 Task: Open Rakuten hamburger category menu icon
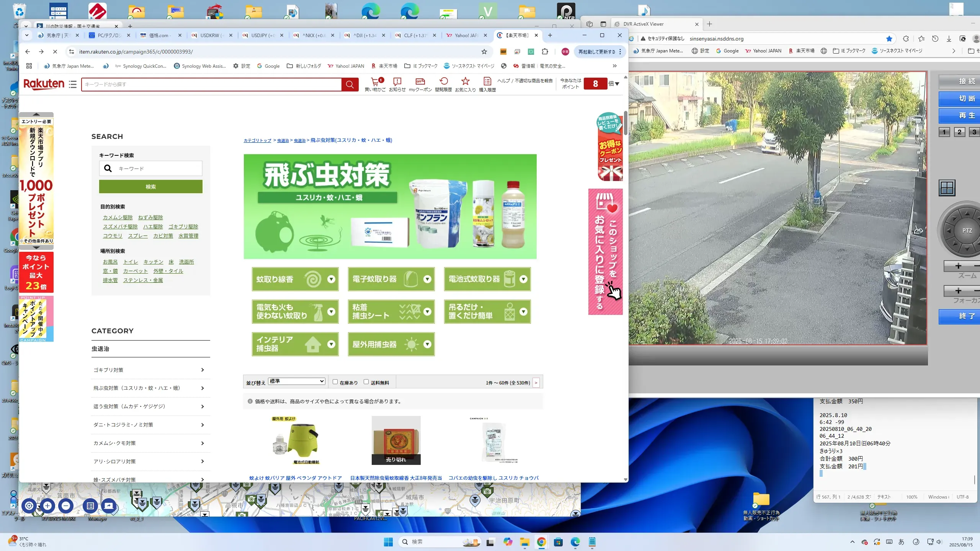[x=73, y=85]
